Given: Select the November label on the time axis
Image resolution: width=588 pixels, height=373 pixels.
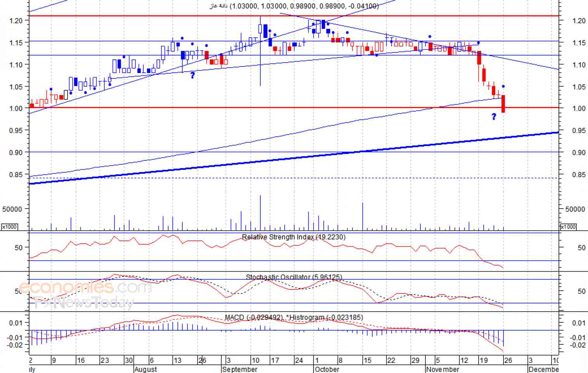Looking at the screenshot, I should click(442, 369).
